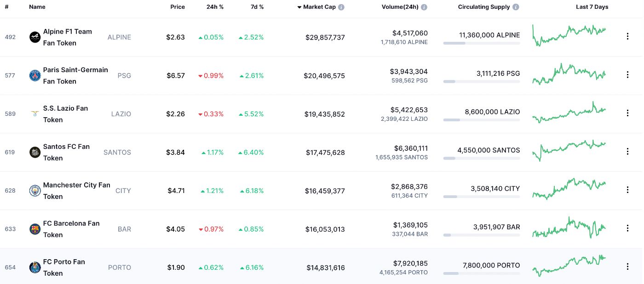The height and width of the screenshot is (284, 644).
Task: Select the Name column header
Action: [x=37, y=7]
